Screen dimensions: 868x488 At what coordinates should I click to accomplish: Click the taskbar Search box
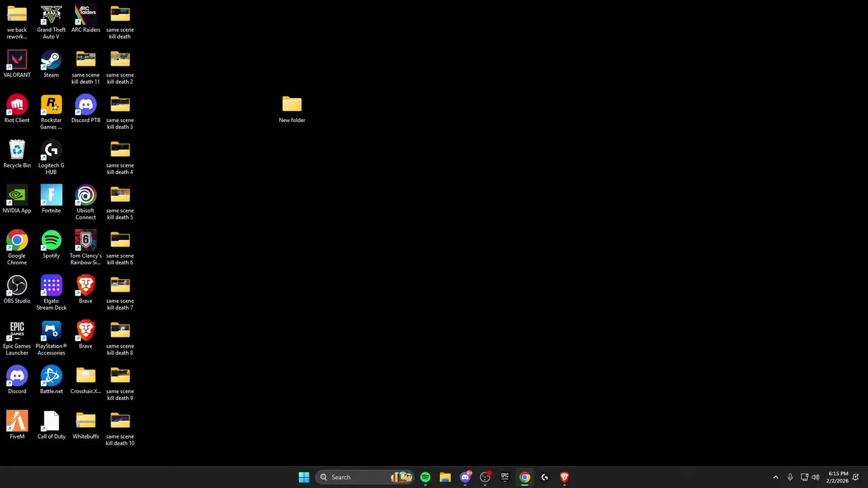[x=365, y=477]
